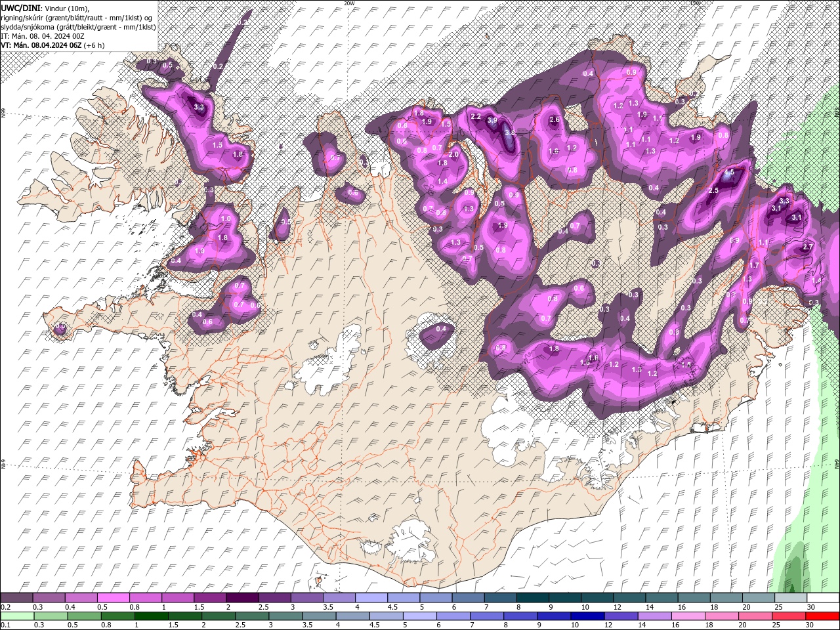Select the dark purple upper swatch starting at 2
The width and height of the screenshot is (840, 630).
241,598
